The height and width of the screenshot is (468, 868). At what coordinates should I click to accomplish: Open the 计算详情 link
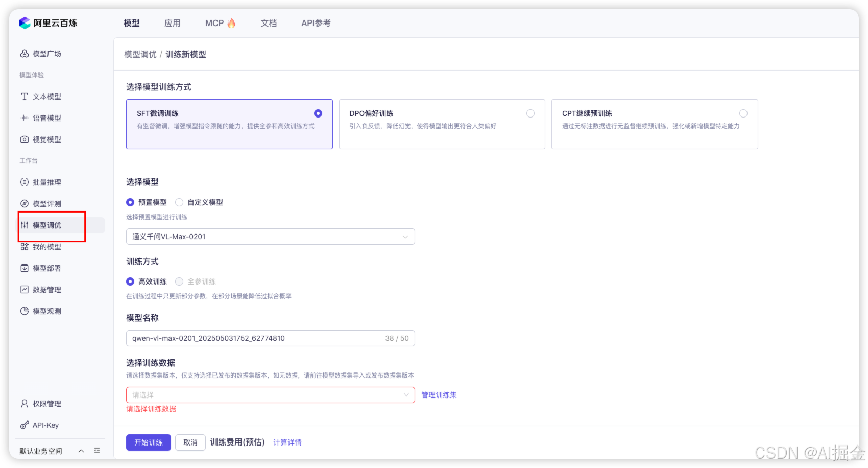click(287, 442)
